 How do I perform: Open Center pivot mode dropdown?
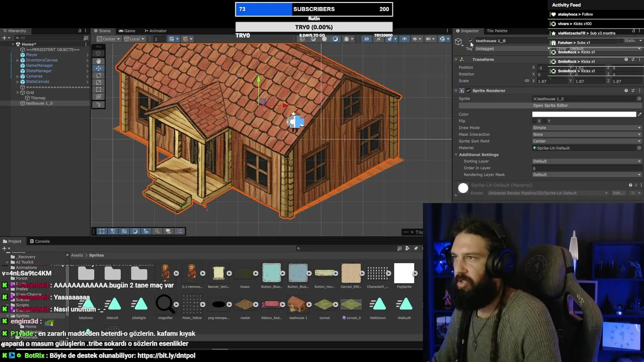point(109,39)
